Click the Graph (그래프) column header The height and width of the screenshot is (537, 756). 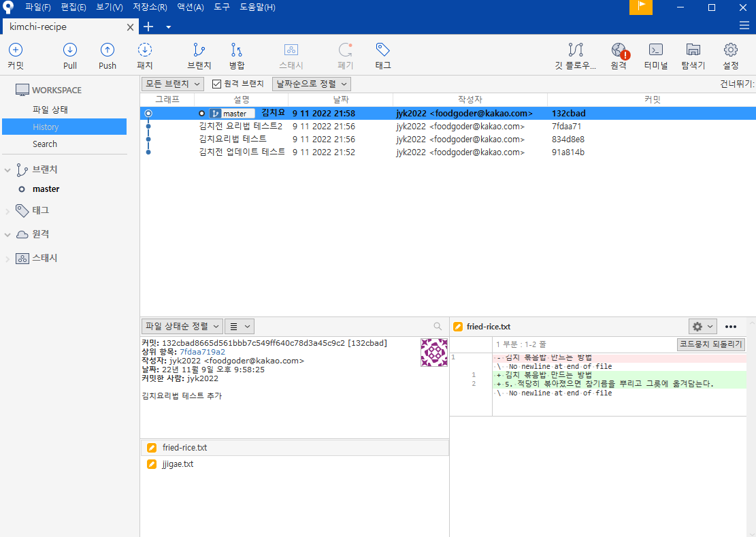click(167, 99)
